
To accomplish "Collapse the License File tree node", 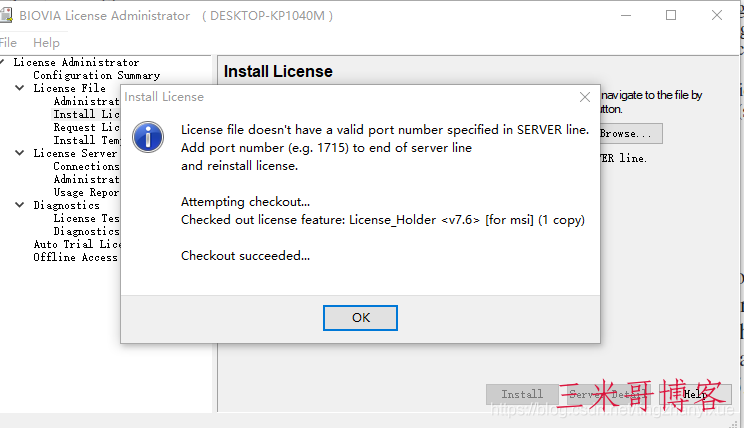I will click(19, 88).
